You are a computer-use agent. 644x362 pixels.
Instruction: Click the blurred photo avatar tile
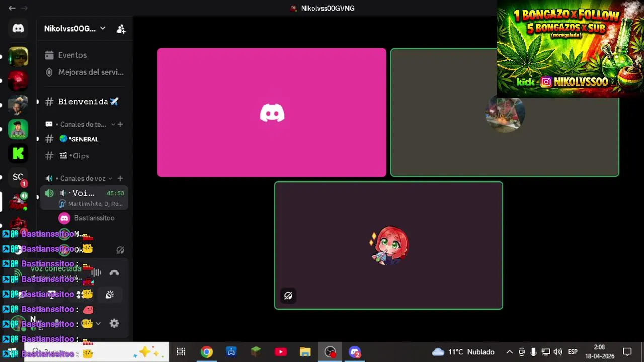[x=505, y=113]
